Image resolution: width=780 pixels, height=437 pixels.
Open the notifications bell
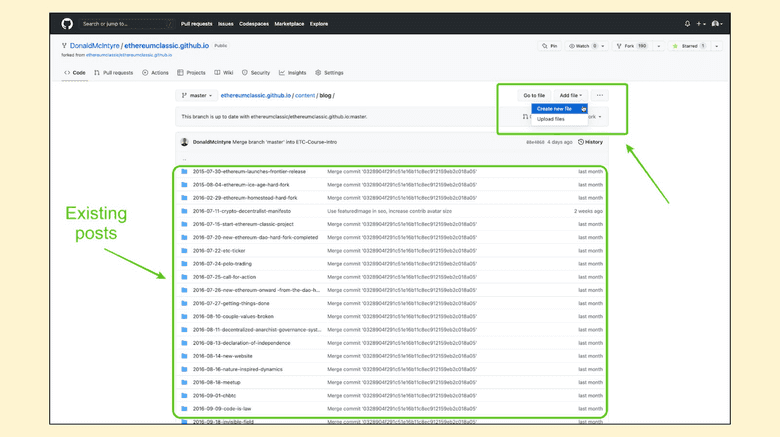[x=687, y=23]
